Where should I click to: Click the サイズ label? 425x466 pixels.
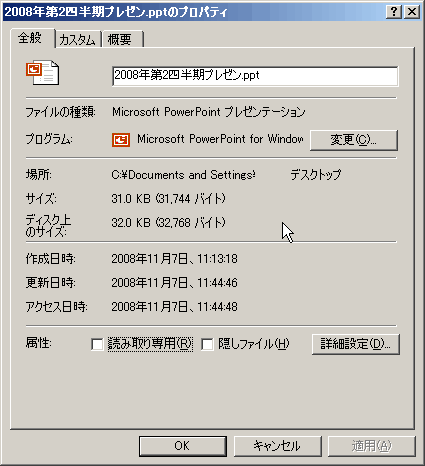coord(41,199)
